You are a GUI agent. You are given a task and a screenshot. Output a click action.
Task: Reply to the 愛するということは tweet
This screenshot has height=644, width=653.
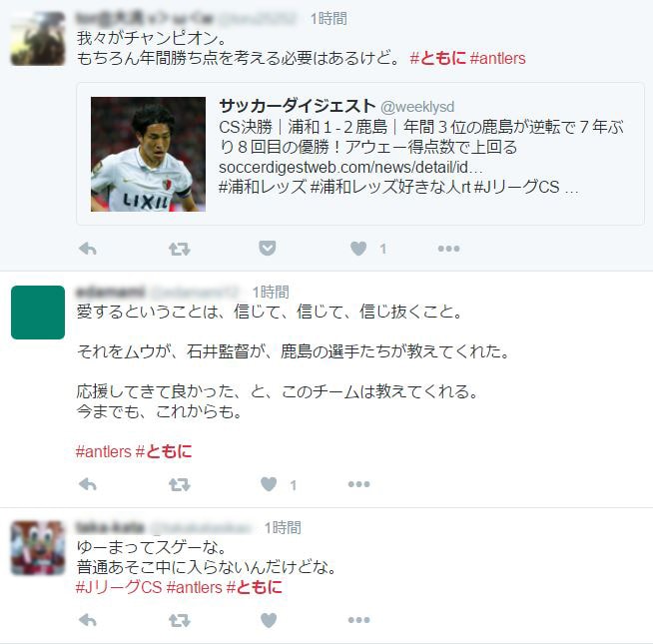point(88,484)
